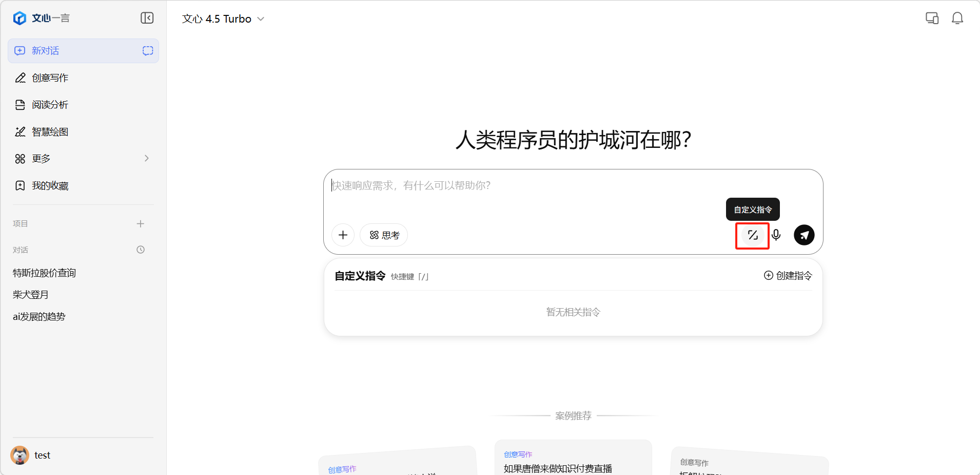Screen dimensions: 980x475
Task: Open the desktop client download icon
Action: (932, 18)
